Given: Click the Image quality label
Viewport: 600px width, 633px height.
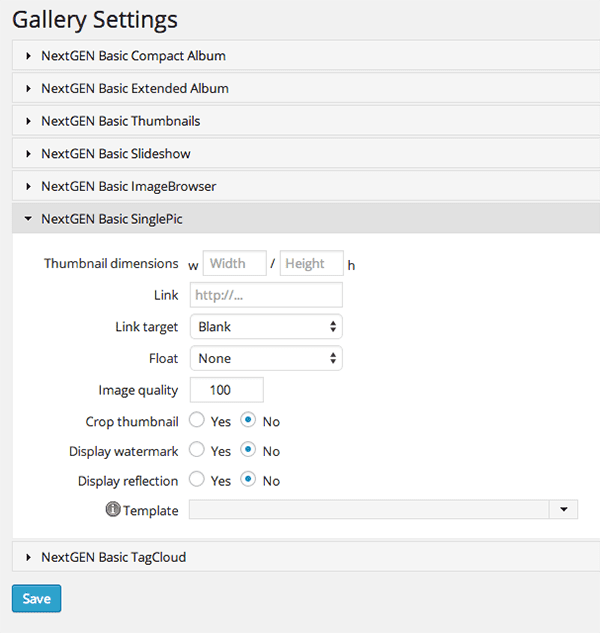Looking at the screenshot, I should pyautogui.click(x=138, y=390).
